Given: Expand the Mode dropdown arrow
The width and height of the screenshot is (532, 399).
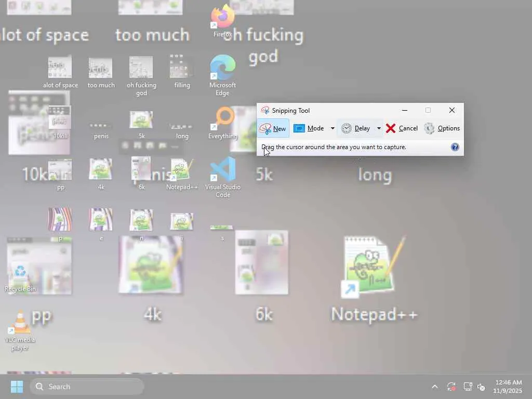Looking at the screenshot, I should 332,128.
